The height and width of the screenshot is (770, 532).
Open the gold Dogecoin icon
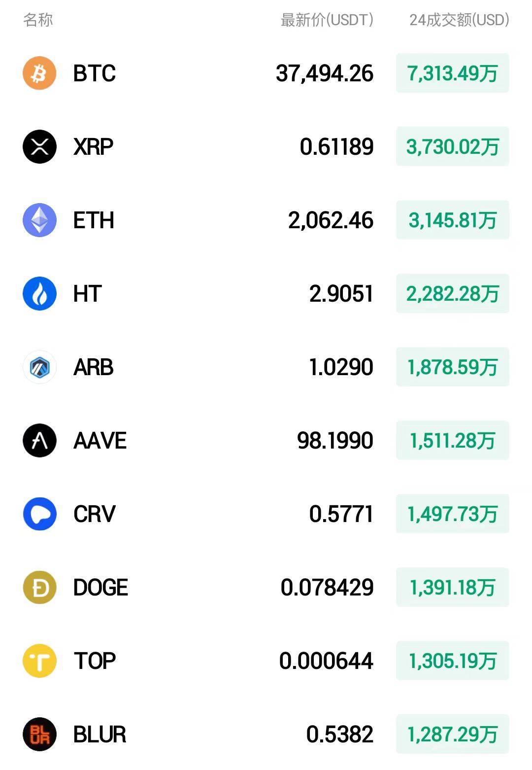pyautogui.click(x=39, y=588)
